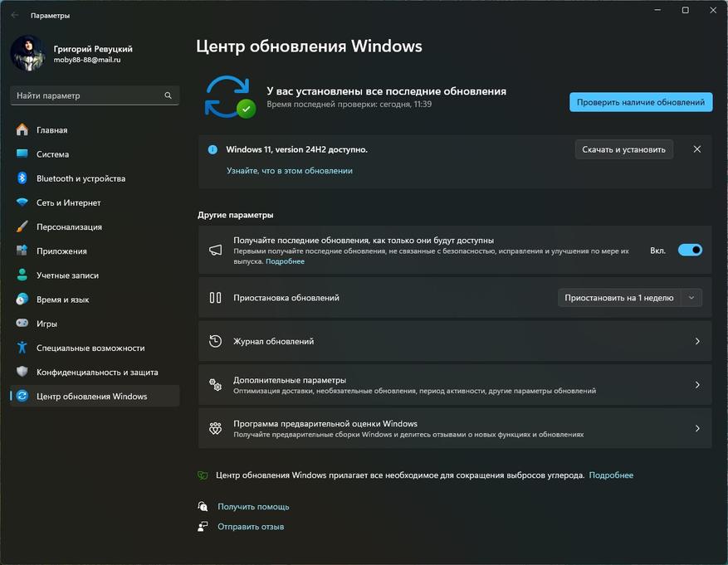
Task: Click user name 'Григорий Ревуцкий'
Action: click(93, 49)
